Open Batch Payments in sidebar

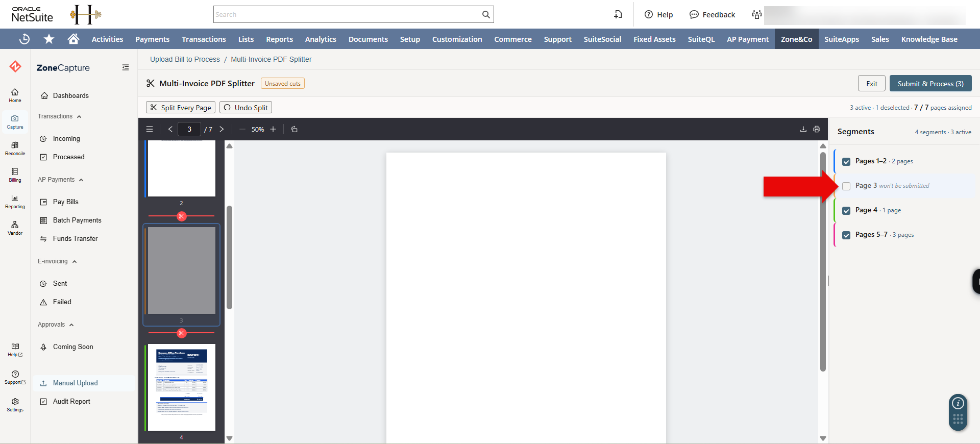[77, 220]
